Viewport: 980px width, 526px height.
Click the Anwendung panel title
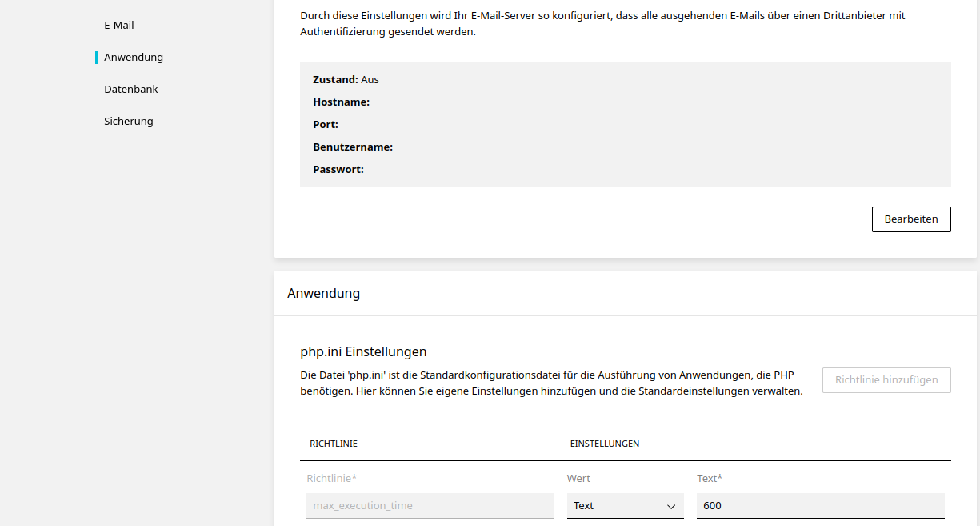tap(323, 293)
